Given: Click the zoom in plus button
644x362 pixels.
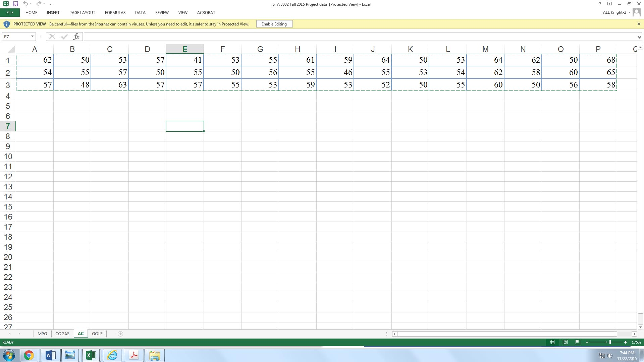Looking at the screenshot, I should coord(625,342).
